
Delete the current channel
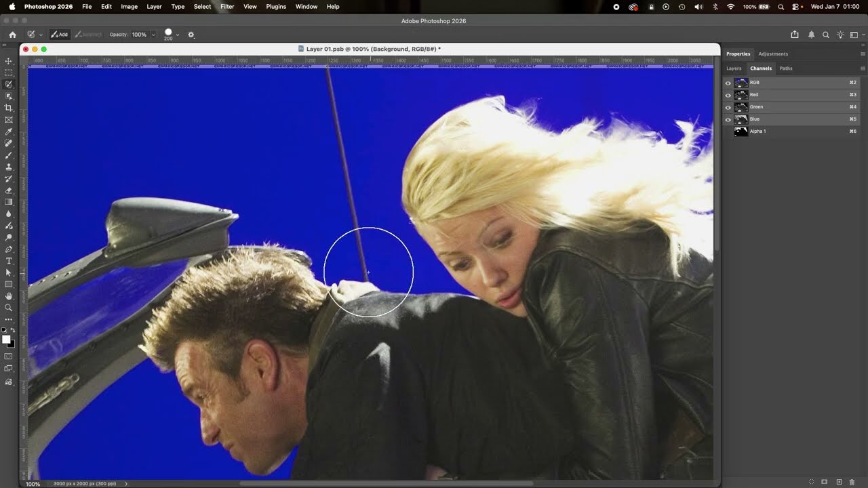[x=852, y=482]
